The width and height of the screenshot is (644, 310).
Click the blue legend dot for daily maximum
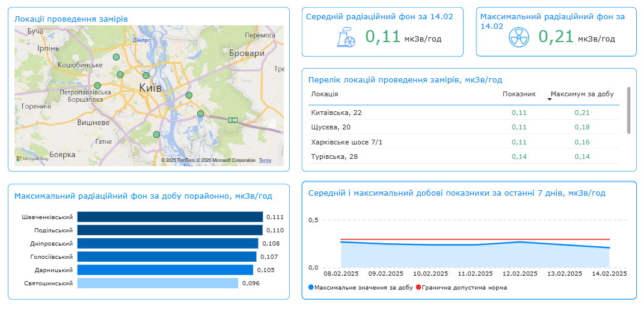click(311, 288)
